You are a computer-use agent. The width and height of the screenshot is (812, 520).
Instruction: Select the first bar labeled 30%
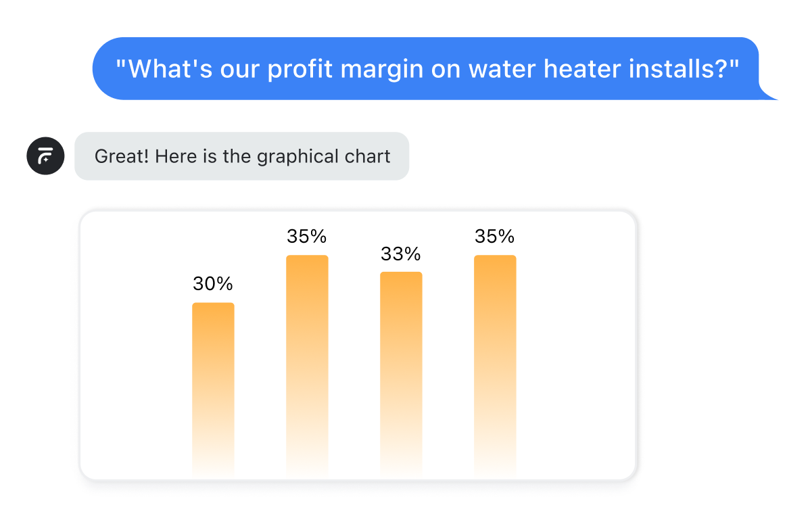click(213, 389)
